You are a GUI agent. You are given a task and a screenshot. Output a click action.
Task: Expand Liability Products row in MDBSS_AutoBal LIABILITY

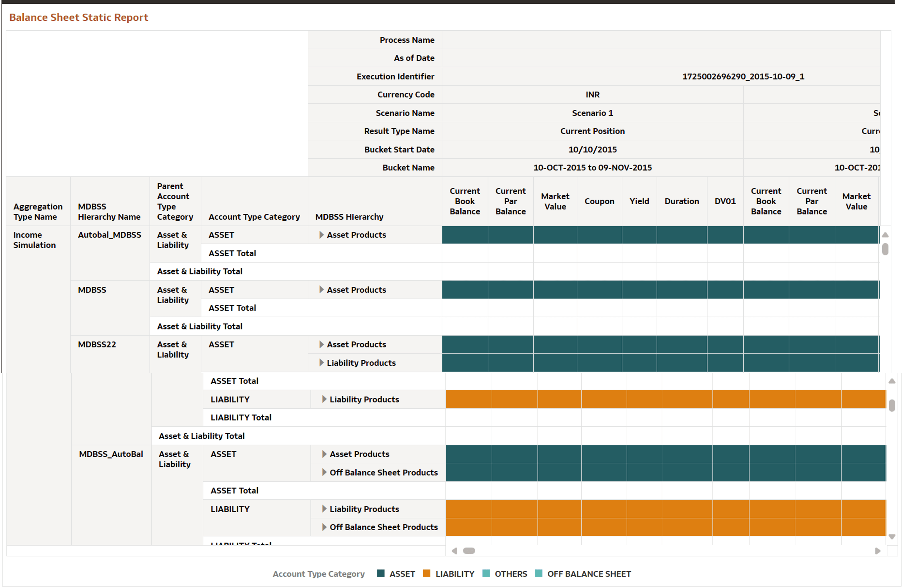pyautogui.click(x=324, y=509)
